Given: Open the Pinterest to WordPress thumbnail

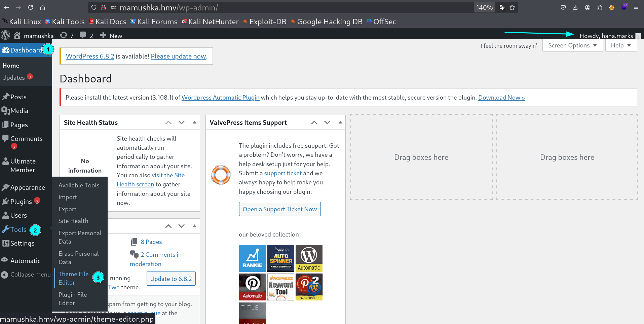Looking at the screenshot, I should (309, 287).
